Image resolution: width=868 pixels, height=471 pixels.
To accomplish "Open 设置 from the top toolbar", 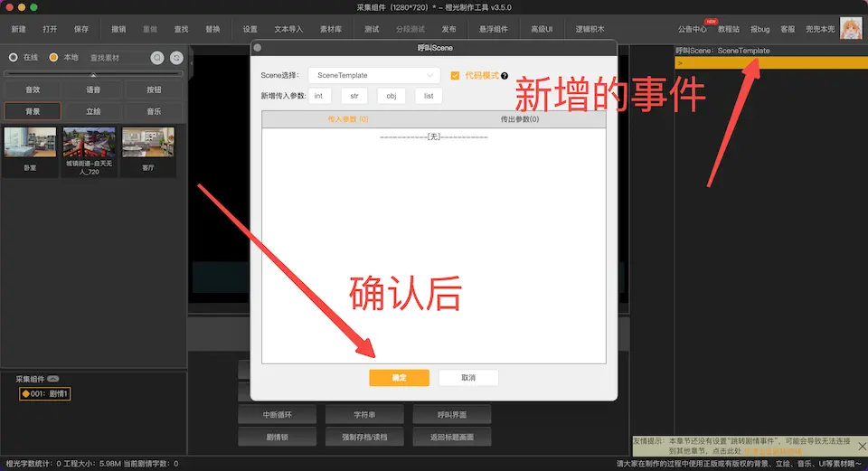I will tap(250, 29).
